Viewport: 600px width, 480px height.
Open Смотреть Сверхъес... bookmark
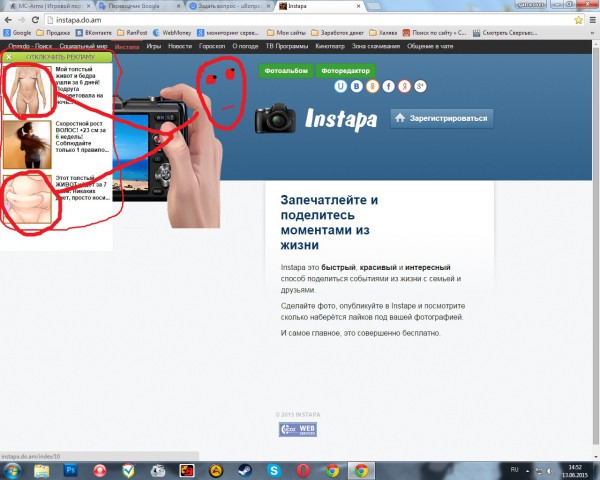coord(505,33)
